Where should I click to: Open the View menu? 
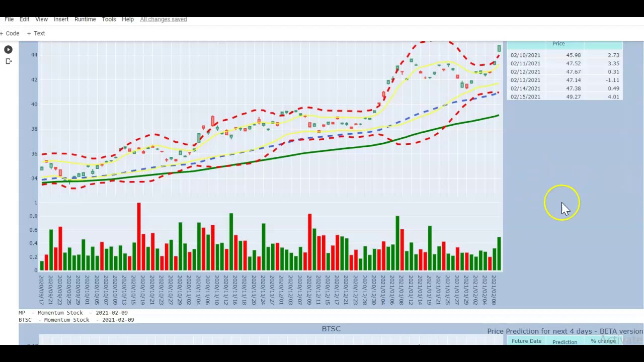click(x=41, y=19)
